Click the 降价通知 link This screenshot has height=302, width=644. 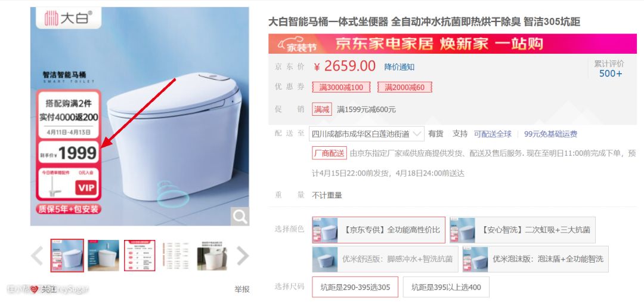[x=399, y=67]
